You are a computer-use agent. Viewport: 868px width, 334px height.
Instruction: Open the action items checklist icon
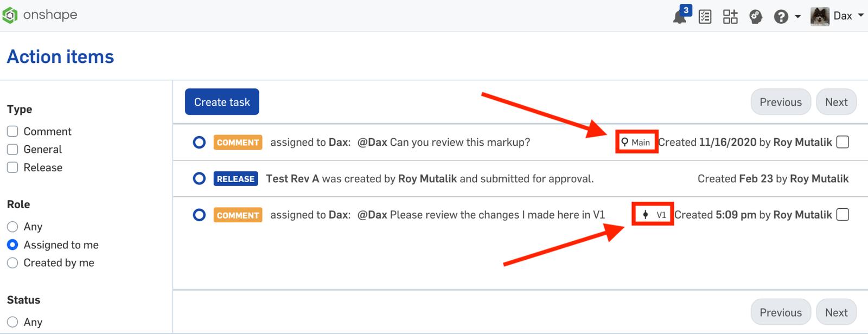[x=705, y=17]
